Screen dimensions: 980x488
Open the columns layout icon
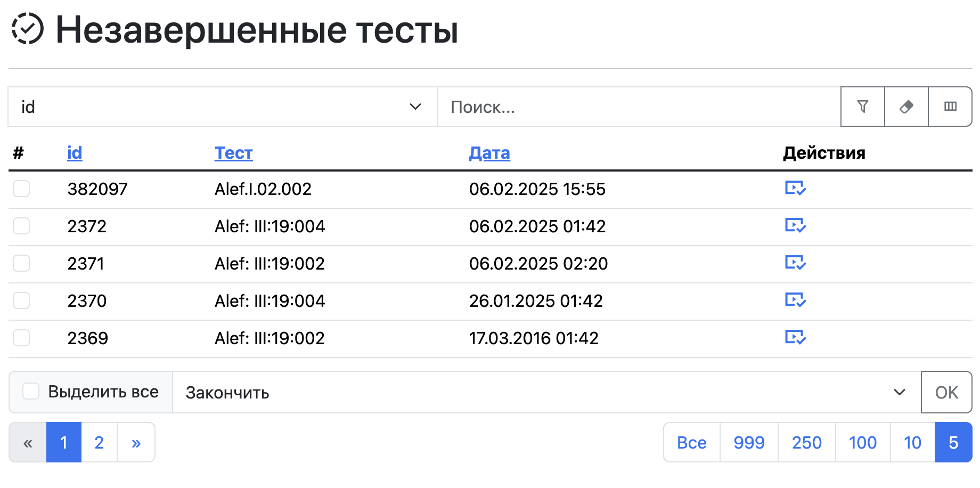pyautogui.click(x=950, y=107)
